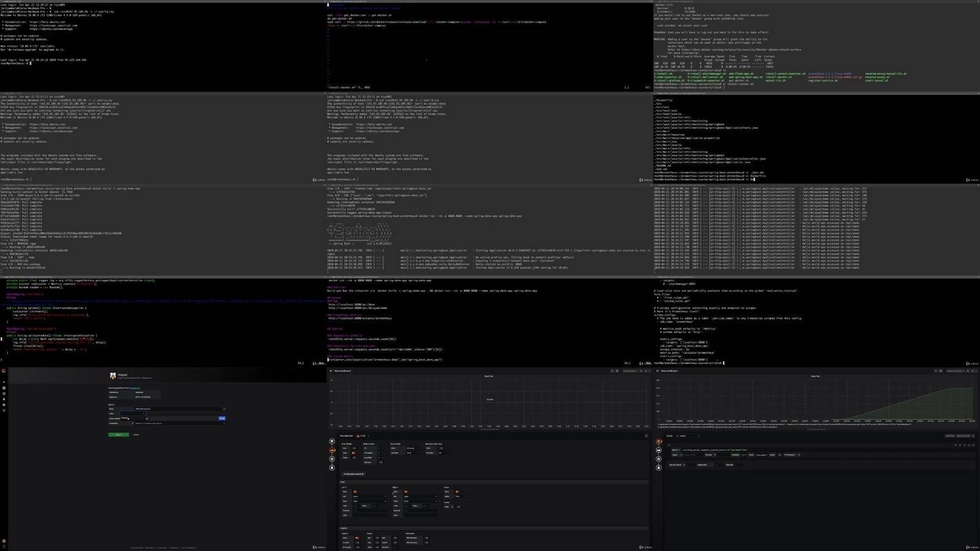Open Alert bell icon in bottom-center editor
980x551 pixels.
[332, 468]
